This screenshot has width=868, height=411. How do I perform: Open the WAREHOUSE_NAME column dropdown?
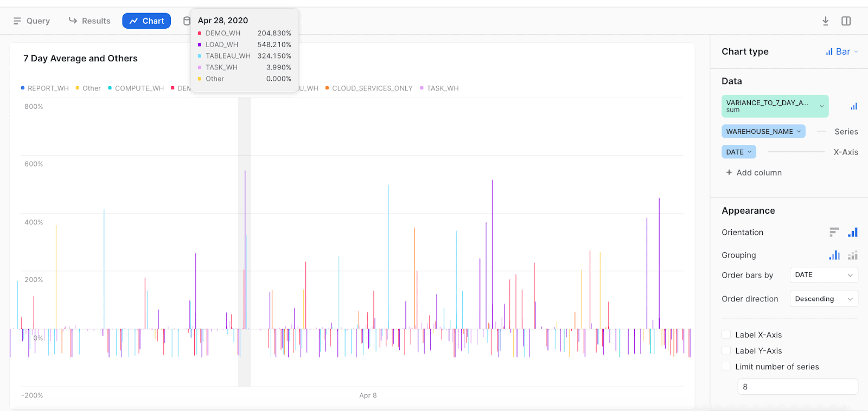pos(763,131)
